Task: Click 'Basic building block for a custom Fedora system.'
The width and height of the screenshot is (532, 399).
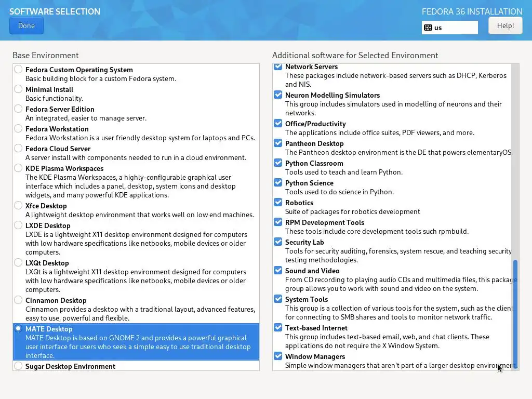Action: [101, 79]
